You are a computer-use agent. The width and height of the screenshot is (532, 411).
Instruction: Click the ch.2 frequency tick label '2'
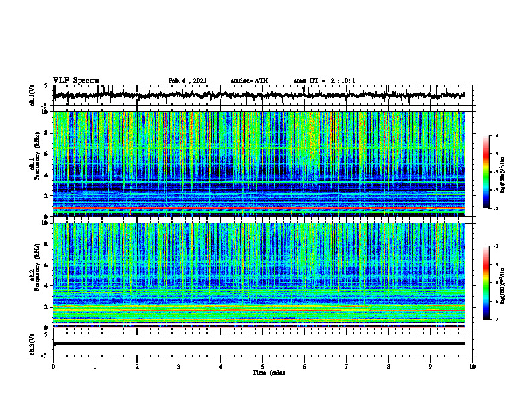[47, 307]
